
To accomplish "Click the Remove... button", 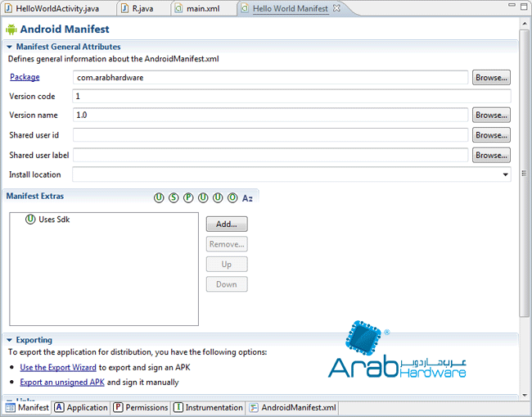I will point(227,244).
